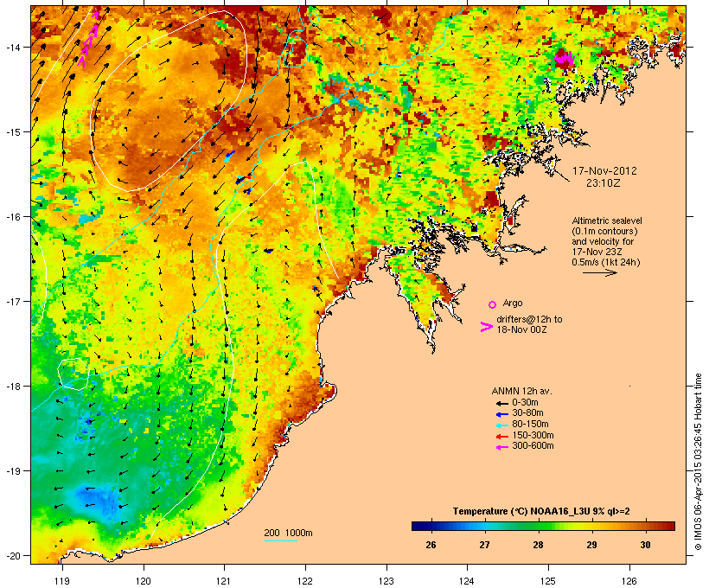Click the 27 degree colorbar tick label

pyautogui.click(x=485, y=545)
